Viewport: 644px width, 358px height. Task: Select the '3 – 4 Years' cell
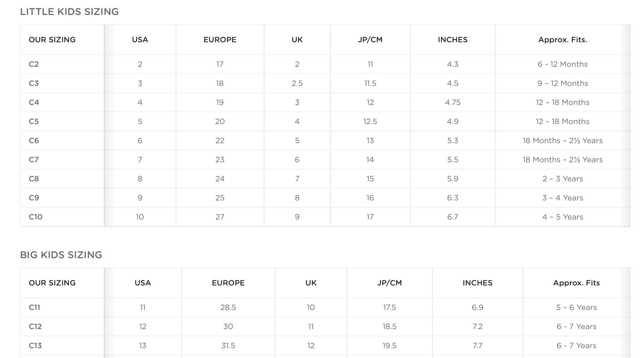563,198
